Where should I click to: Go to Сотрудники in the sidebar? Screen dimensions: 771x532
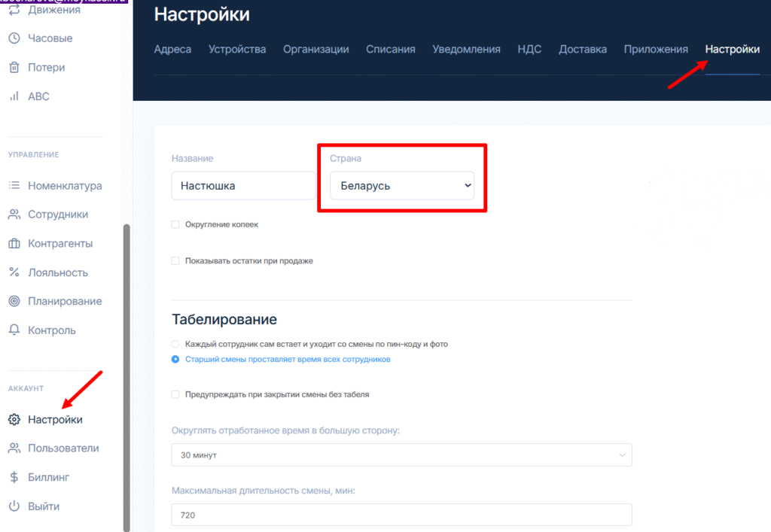click(58, 214)
